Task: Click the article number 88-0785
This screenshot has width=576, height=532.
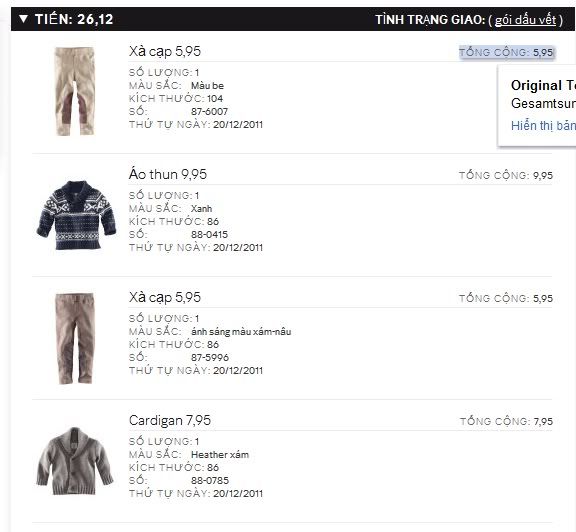Action: click(x=210, y=481)
